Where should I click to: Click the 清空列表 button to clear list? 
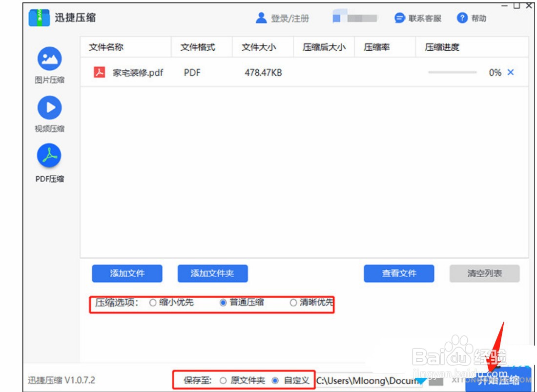coord(485,274)
